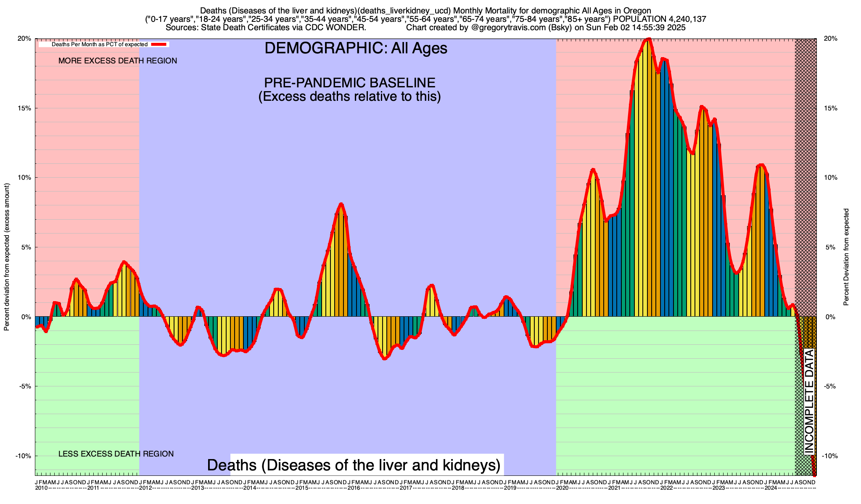Click the '(Excess deaths relative to this)' subtitle

pyautogui.click(x=349, y=97)
